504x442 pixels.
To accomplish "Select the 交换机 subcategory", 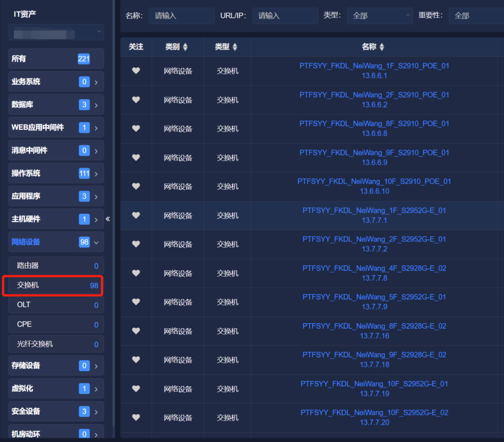I will [x=56, y=285].
